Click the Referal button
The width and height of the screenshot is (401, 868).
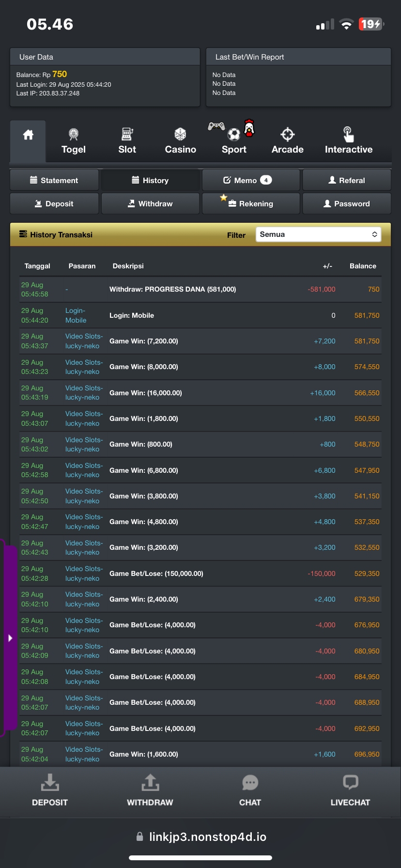346,180
